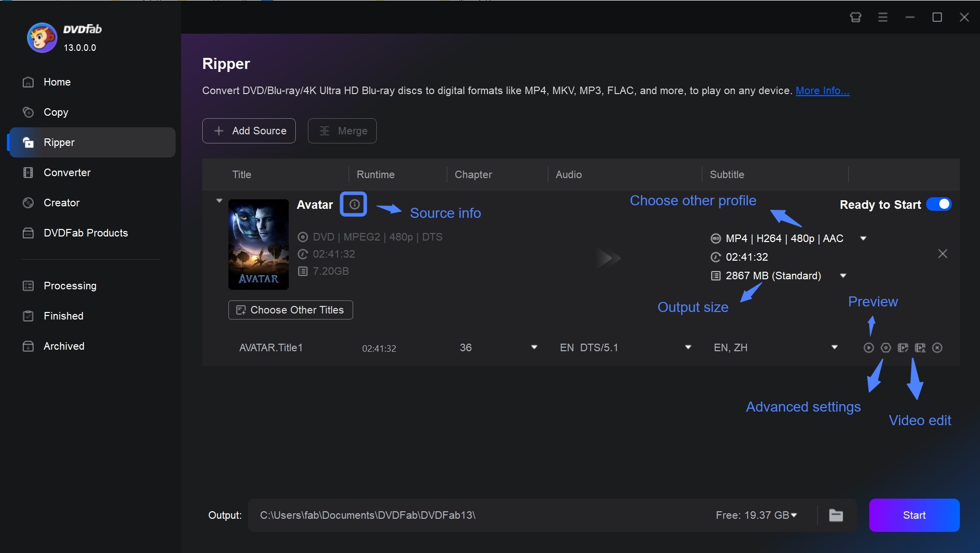Toggle the title expand arrow for Avatar

pyautogui.click(x=218, y=199)
